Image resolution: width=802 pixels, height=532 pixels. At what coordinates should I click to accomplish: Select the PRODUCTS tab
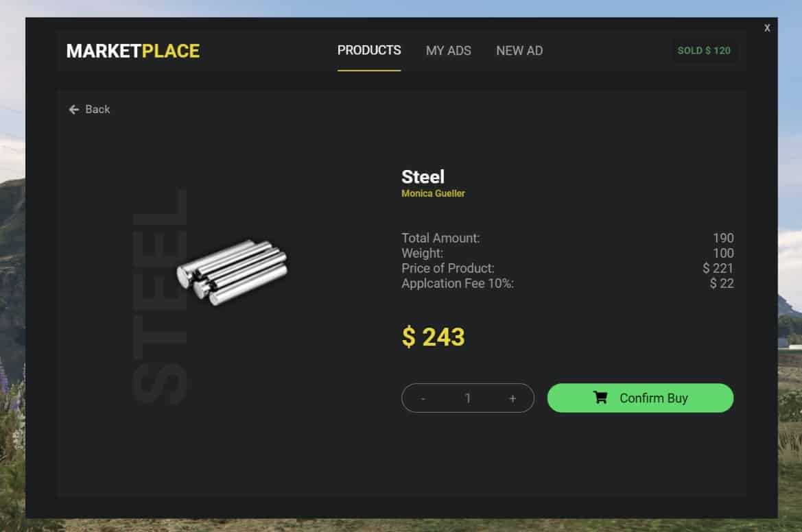[369, 50]
